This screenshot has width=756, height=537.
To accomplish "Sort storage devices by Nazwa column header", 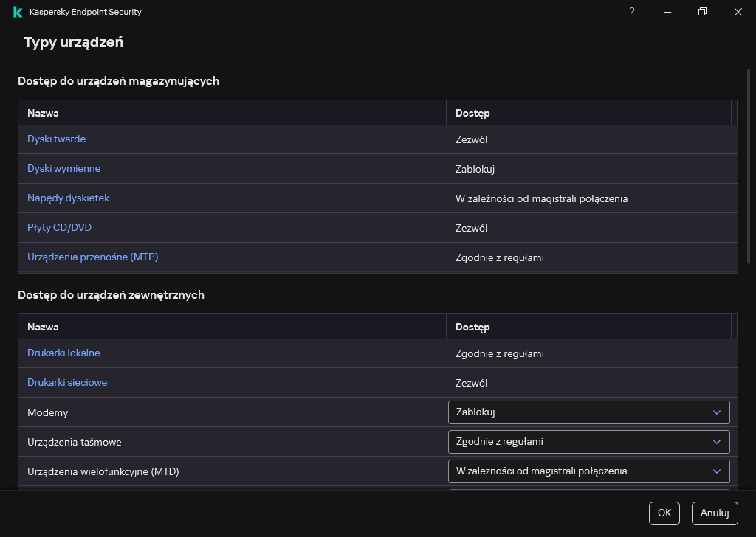I will 43,113.
